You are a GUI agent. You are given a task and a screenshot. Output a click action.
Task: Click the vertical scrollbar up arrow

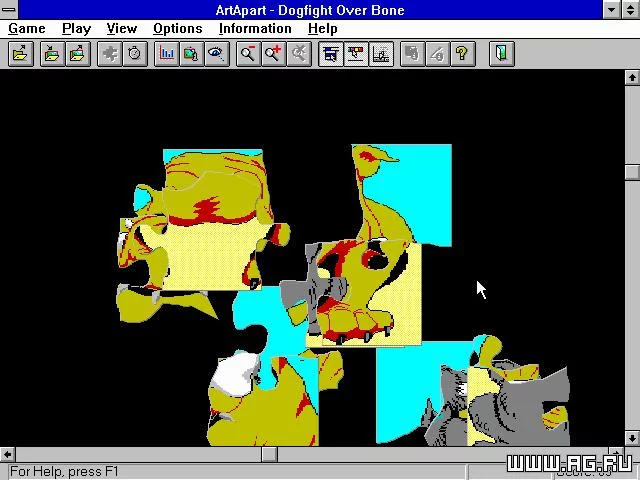coord(632,77)
